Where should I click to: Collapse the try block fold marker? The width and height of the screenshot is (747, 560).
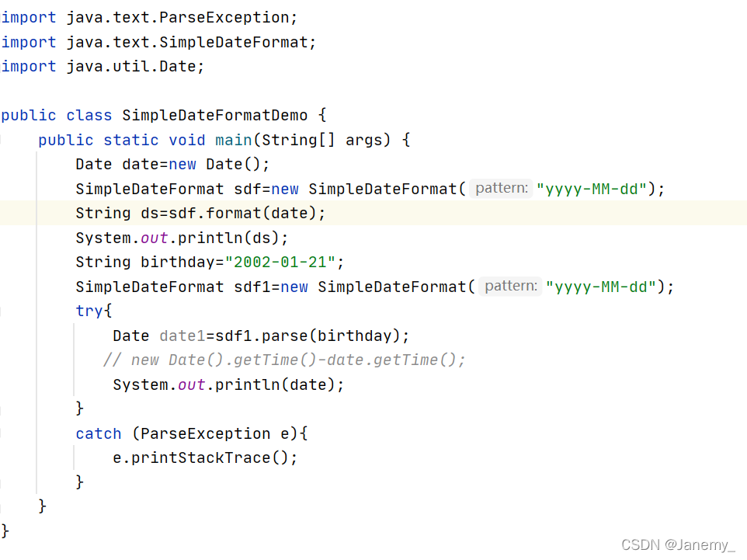tap(1, 311)
